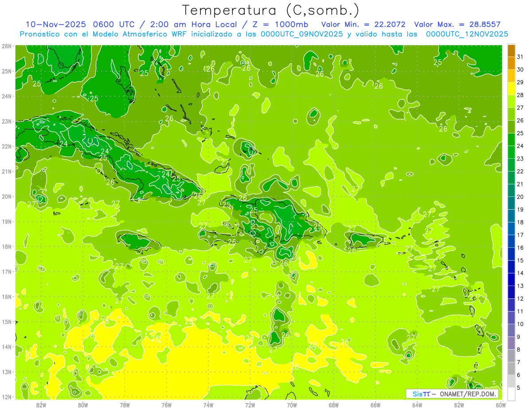Click the color bar scale label 15
Image resolution: width=532 pixels, height=411 pixels.
[520, 260]
